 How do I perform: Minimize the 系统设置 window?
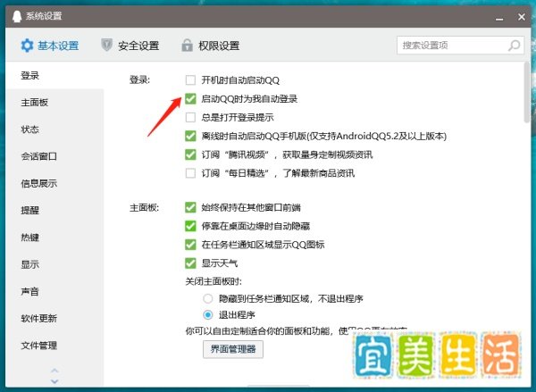(499, 17)
